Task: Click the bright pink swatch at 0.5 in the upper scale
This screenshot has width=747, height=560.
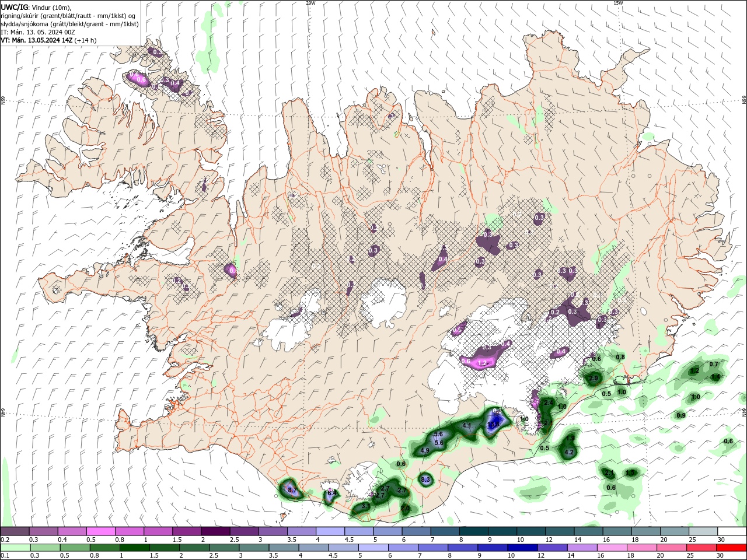Action: tap(100, 531)
